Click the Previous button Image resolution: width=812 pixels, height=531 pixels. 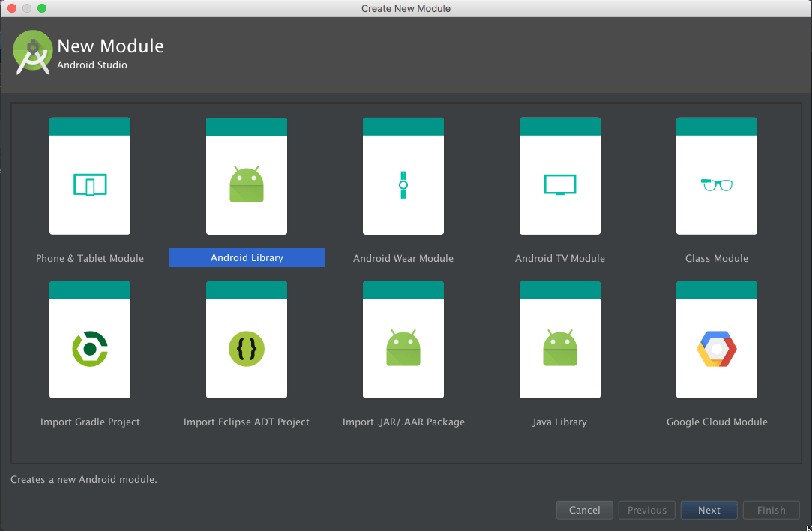[646, 510]
